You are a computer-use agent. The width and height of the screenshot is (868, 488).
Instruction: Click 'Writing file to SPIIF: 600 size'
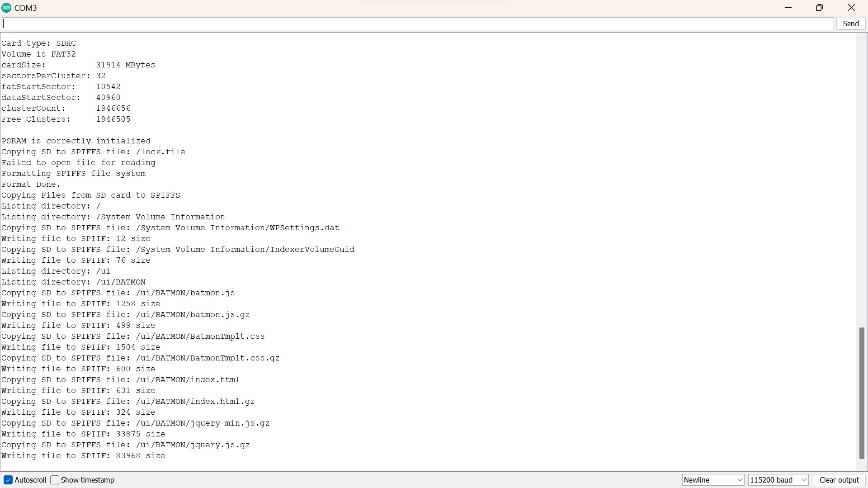point(79,369)
